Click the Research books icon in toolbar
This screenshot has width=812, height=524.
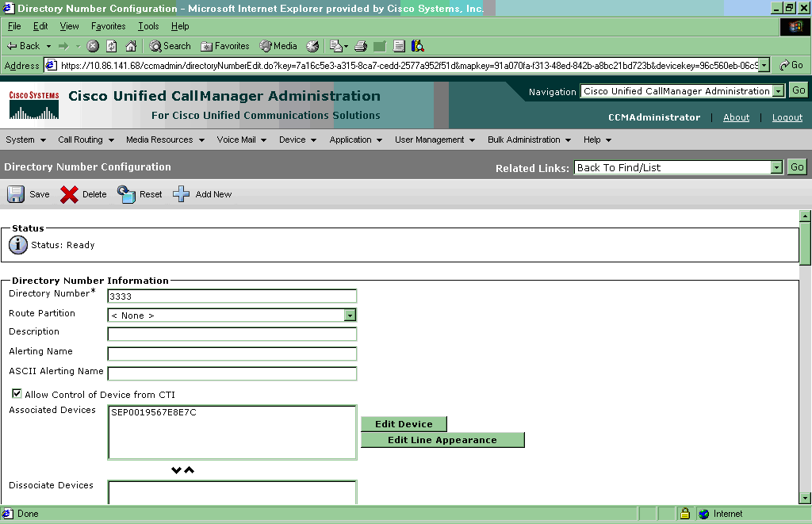coord(417,46)
